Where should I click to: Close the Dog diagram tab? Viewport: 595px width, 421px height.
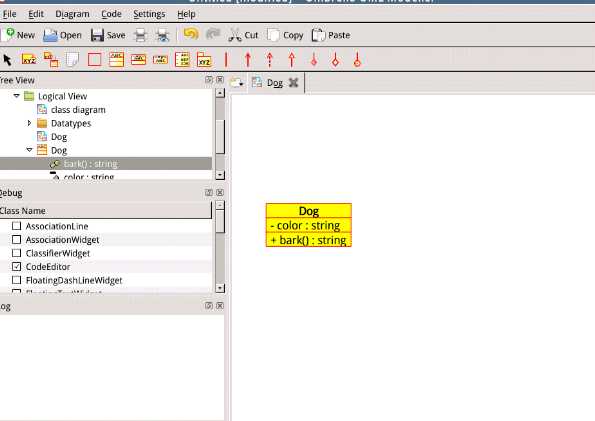(293, 82)
